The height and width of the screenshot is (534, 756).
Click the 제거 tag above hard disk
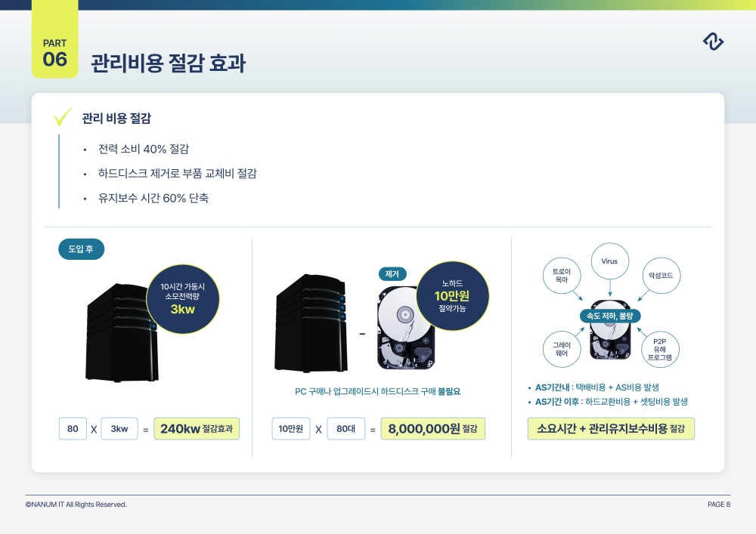click(x=392, y=274)
